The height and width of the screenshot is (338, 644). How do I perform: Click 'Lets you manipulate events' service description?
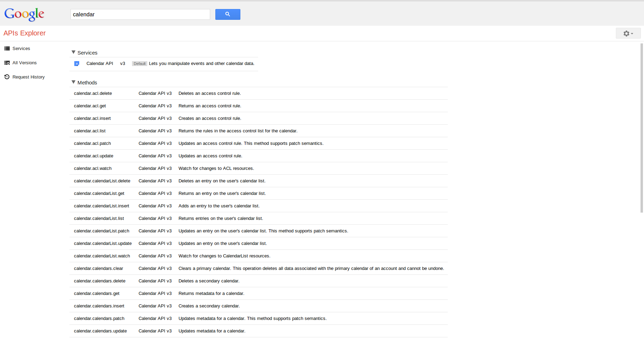tap(202, 64)
